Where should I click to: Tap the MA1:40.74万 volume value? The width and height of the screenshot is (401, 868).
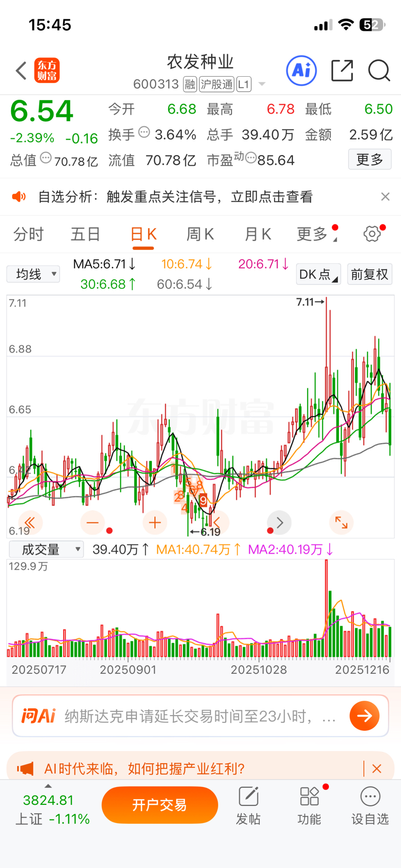coord(198,549)
